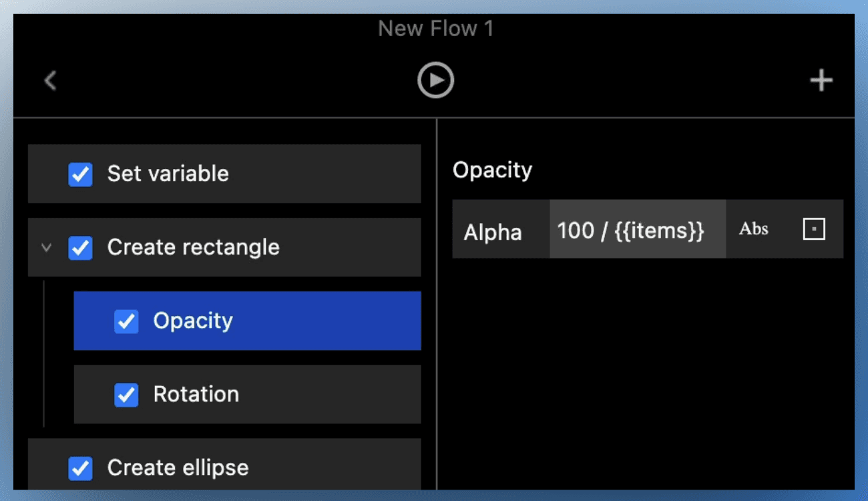The height and width of the screenshot is (501, 868).
Task: Run the flow with the play button
Action: [435, 81]
